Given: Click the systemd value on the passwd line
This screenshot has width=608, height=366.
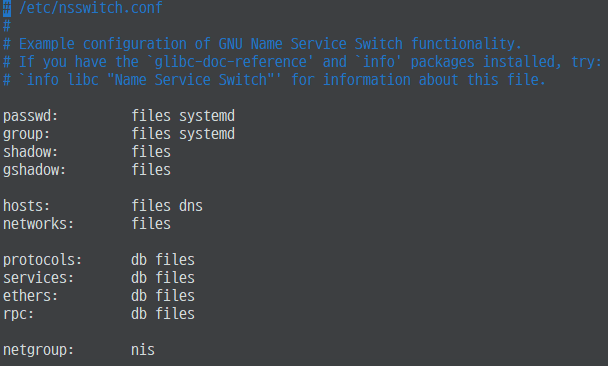Looking at the screenshot, I should pos(207,116).
